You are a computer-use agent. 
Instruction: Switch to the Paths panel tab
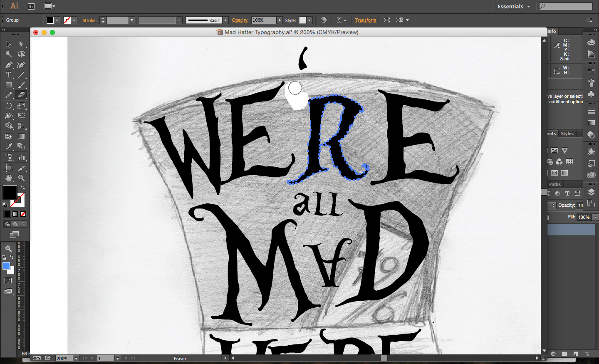point(555,184)
